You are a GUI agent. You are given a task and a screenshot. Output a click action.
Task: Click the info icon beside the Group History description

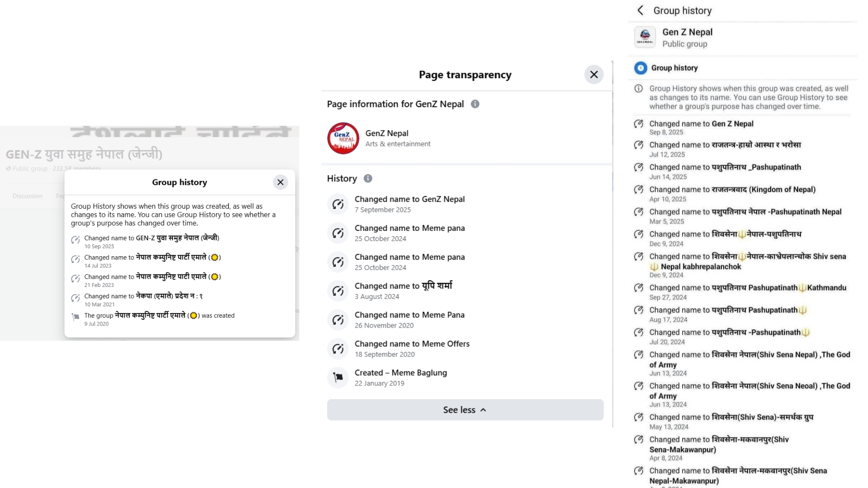click(x=638, y=89)
